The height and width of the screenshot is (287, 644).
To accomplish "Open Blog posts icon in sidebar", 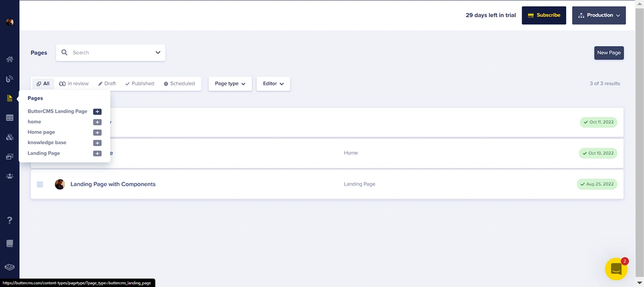I will coord(10,79).
